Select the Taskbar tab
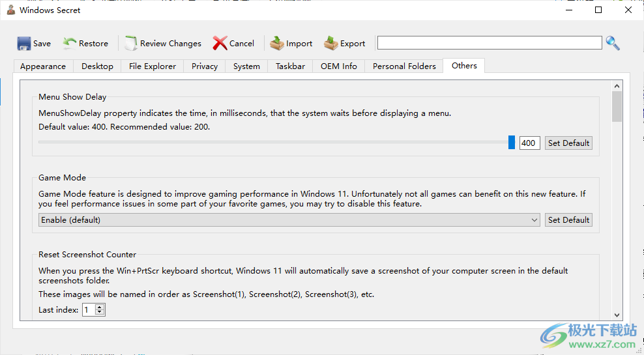This screenshot has height=355, width=644. [x=290, y=66]
